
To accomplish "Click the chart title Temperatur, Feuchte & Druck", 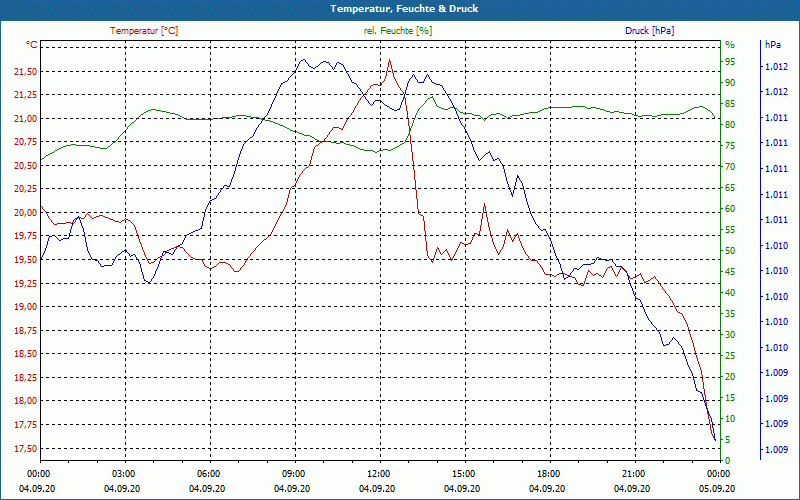I will 404,9.
